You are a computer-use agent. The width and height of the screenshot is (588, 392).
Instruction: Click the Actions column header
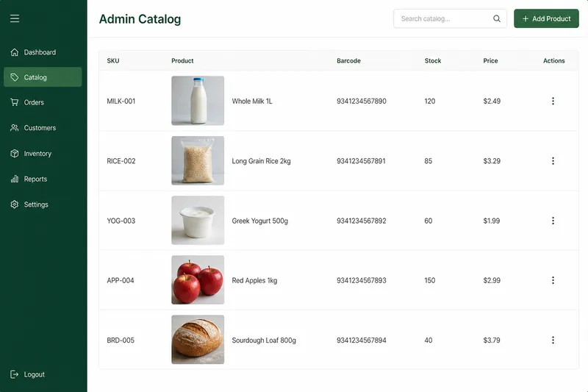(554, 61)
